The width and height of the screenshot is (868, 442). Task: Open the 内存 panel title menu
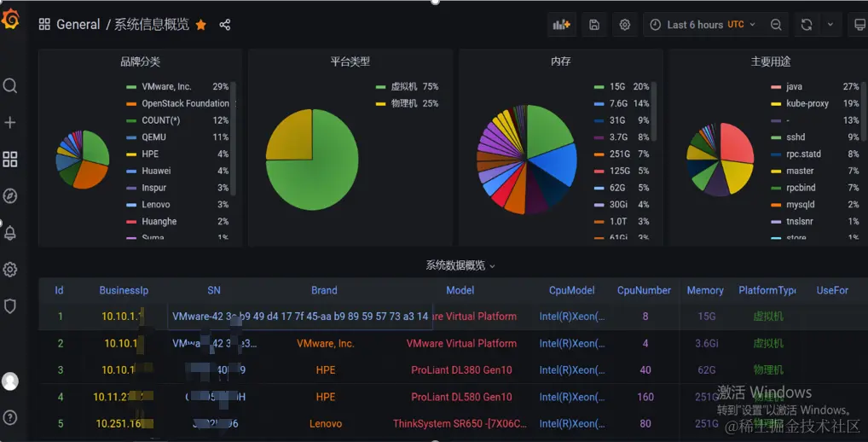coord(561,61)
